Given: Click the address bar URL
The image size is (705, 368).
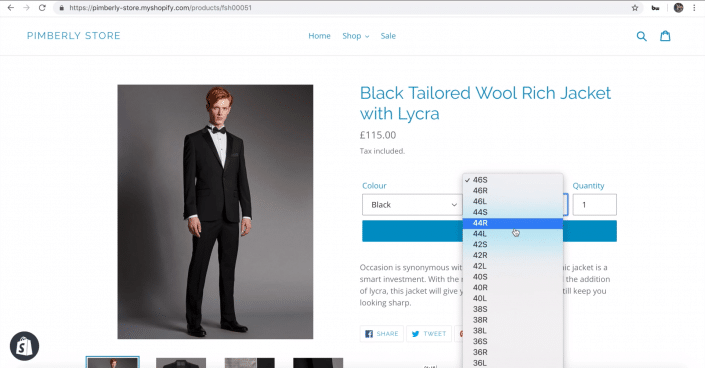Looking at the screenshot, I should [161, 8].
